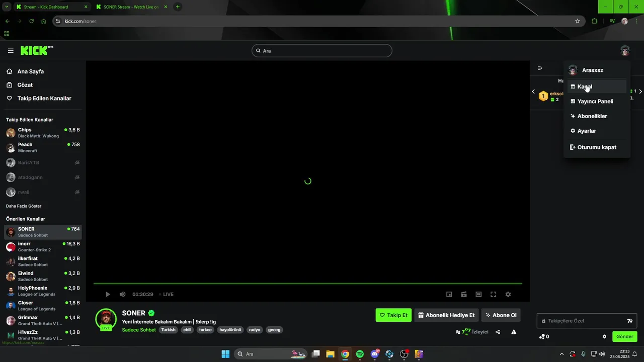Open the Peach Minecraft channel
This screenshot has height=362, width=644.
(43, 147)
